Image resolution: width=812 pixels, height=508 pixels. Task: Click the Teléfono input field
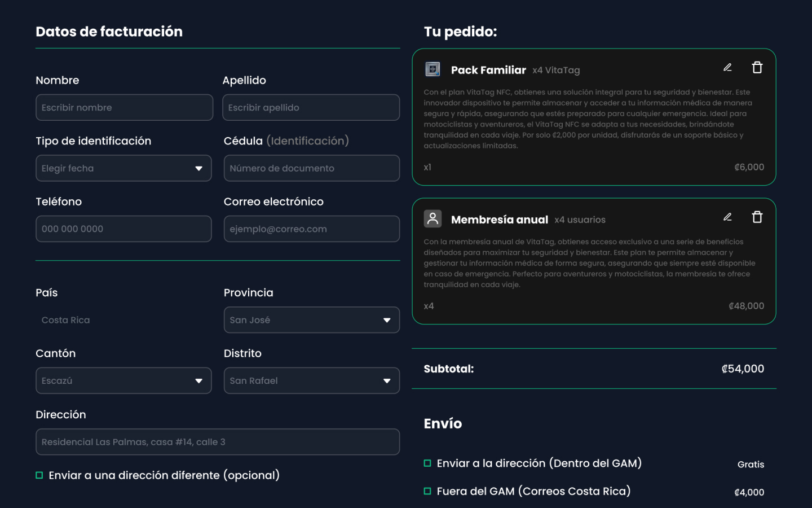point(123,229)
